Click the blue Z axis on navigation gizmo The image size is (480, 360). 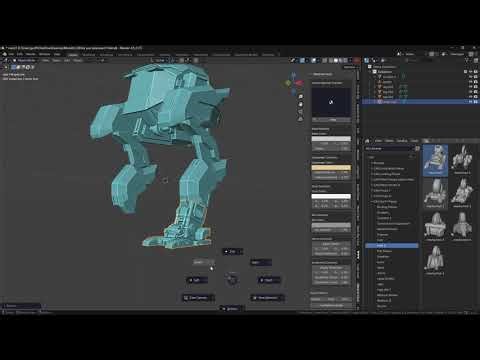(294, 75)
